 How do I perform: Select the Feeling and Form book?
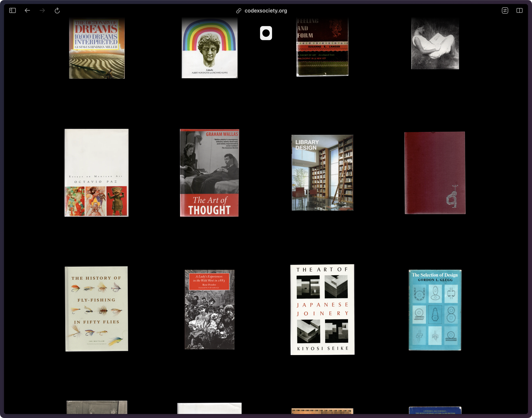point(322,47)
